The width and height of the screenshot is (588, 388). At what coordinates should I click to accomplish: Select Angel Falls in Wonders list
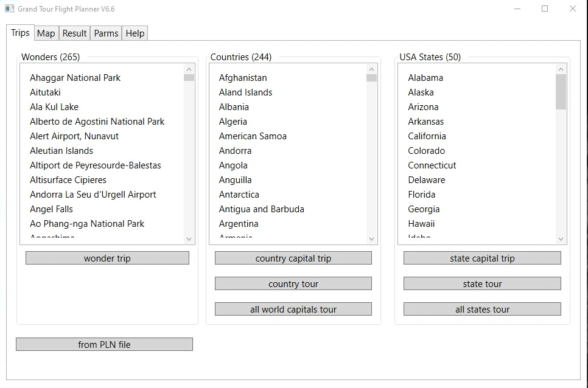(51, 209)
